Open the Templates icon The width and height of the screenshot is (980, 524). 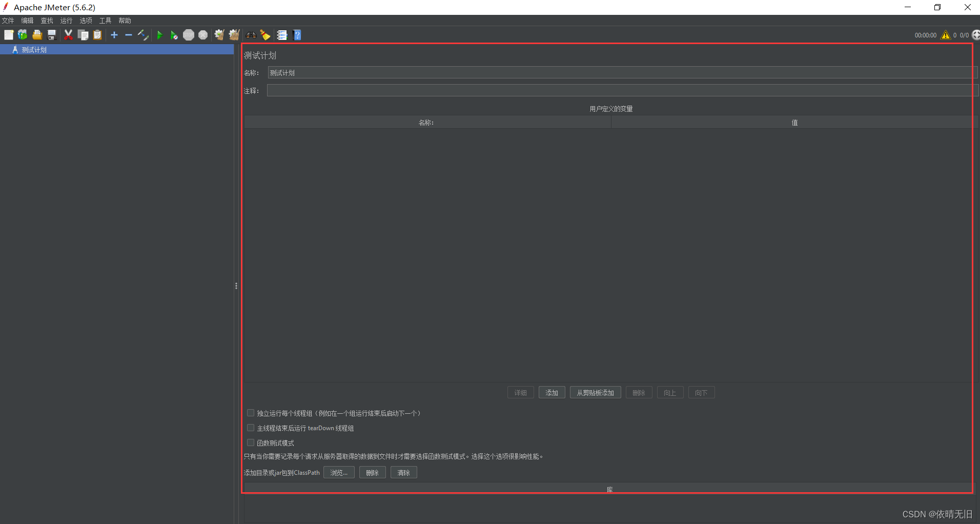tap(23, 35)
